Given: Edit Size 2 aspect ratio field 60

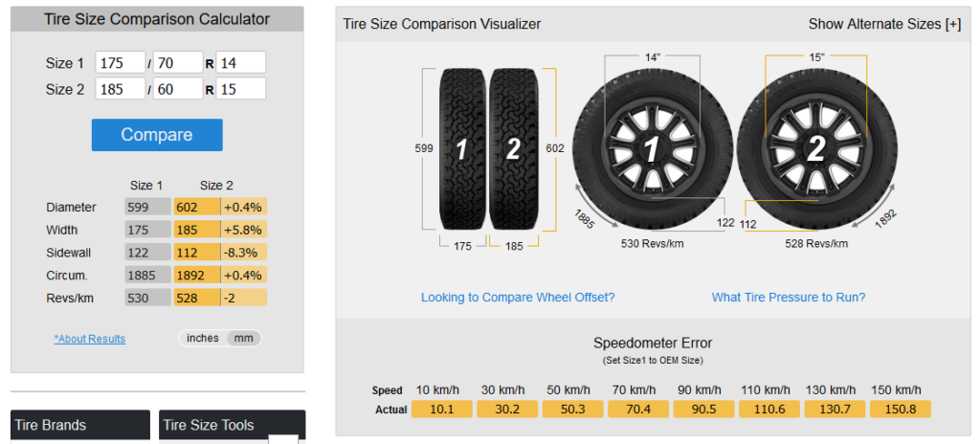Looking at the screenshot, I should [178, 89].
